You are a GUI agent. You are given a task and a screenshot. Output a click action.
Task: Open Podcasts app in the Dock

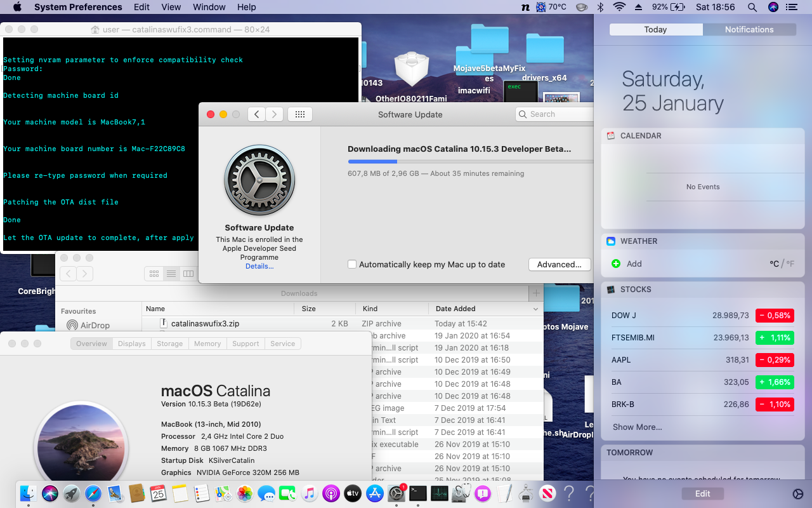tap(331, 493)
